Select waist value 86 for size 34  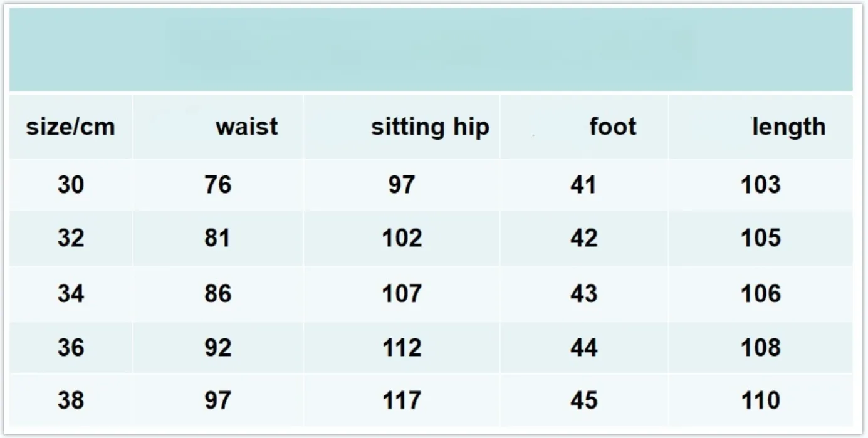pos(217,293)
